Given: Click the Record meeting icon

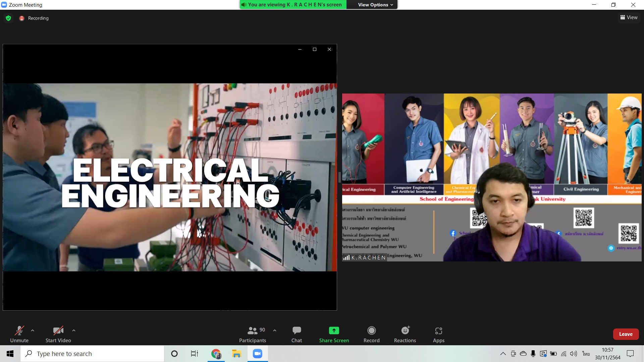Looking at the screenshot, I should 371,331.
